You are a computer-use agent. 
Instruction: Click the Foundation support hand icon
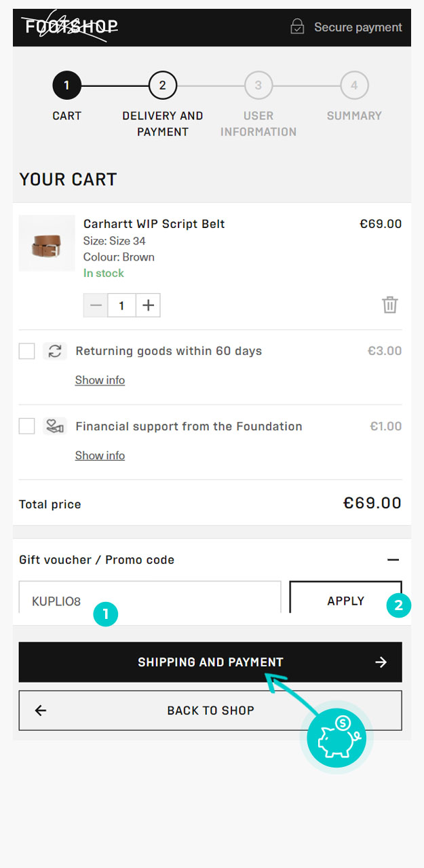click(55, 426)
